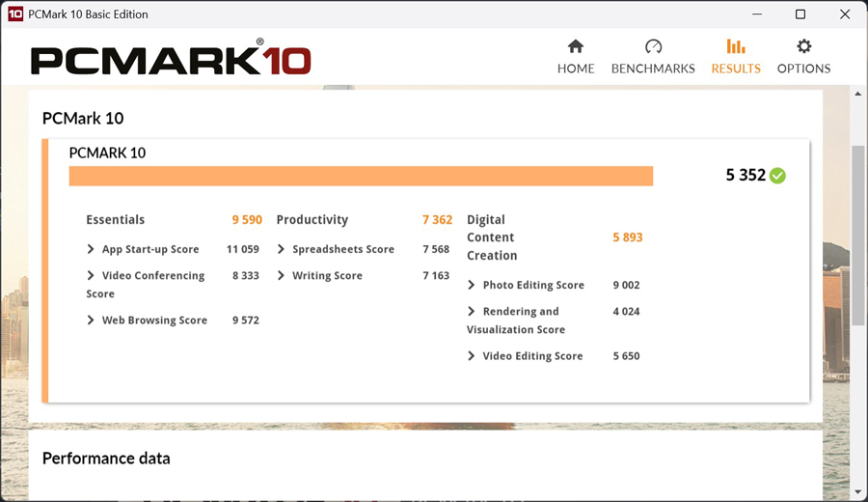
Task: Click the green validation checkmark icon
Action: 777,176
